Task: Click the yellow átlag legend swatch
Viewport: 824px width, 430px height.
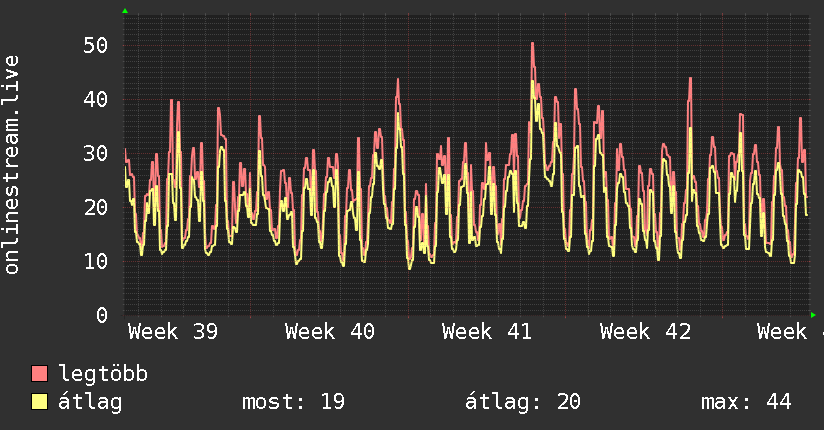Action: click(x=39, y=402)
